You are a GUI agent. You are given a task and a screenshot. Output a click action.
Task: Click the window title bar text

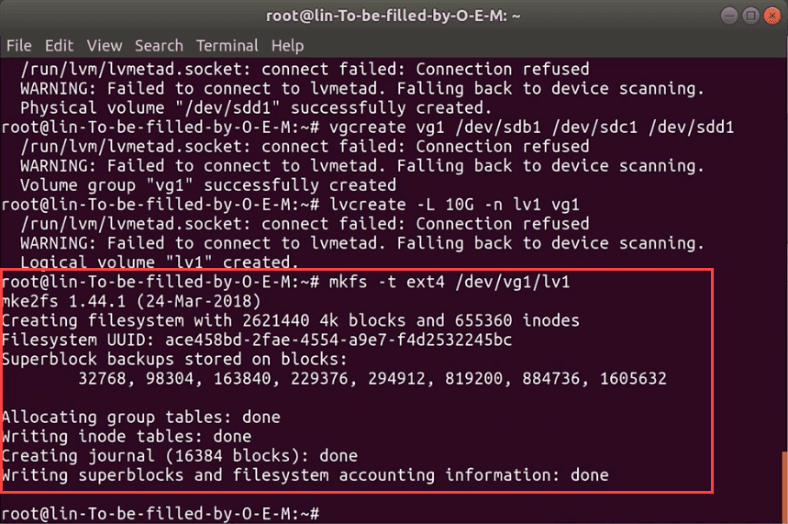(393, 15)
